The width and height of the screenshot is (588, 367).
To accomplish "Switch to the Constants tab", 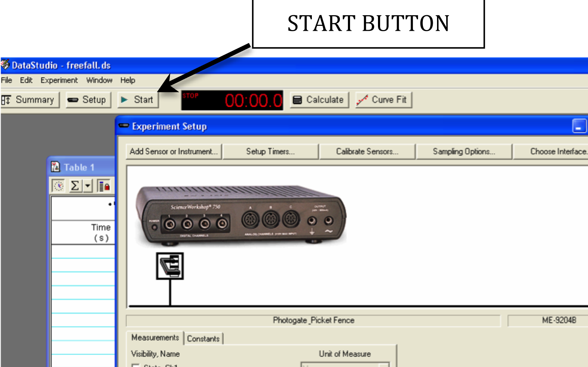I will coord(203,339).
